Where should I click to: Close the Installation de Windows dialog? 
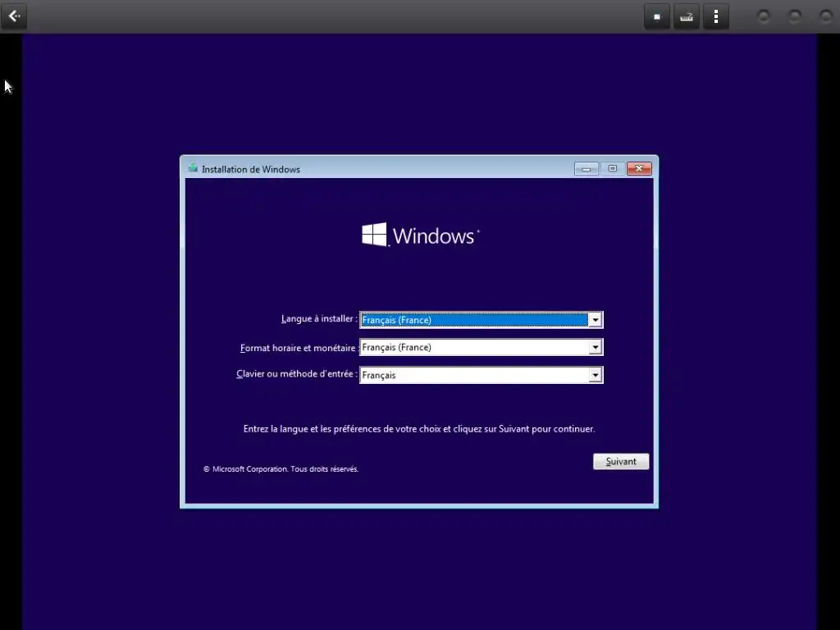pyautogui.click(x=639, y=169)
